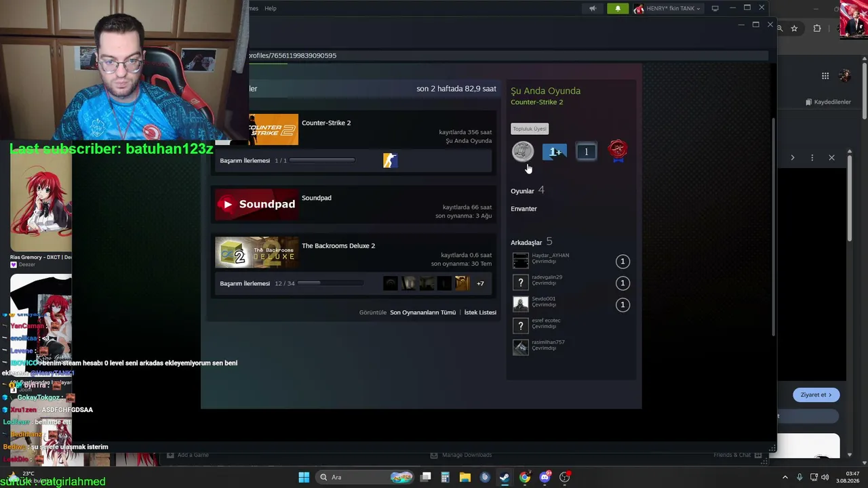Screen dimensions: 868x488
Task: Open the Chrome extensions puzzle icon
Action: 817,28
